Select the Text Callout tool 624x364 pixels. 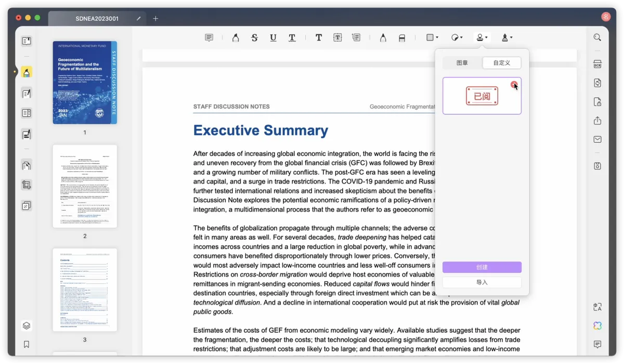coord(356,37)
